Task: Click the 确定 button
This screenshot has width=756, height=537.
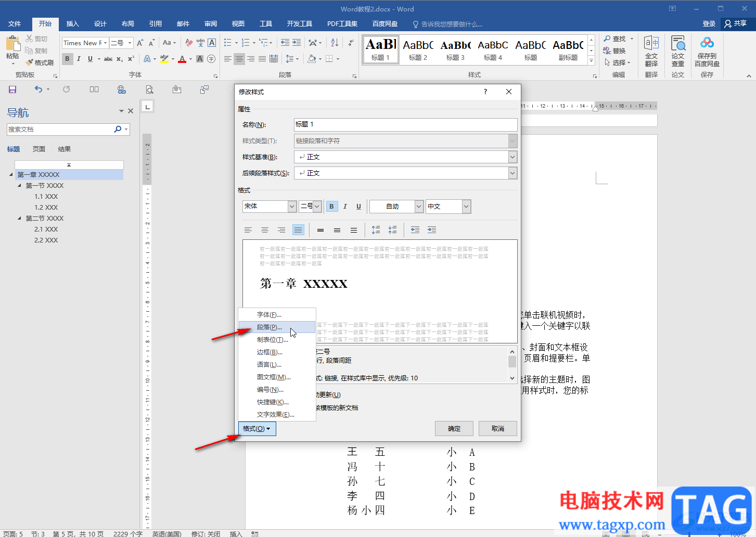Action: pyautogui.click(x=454, y=429)
